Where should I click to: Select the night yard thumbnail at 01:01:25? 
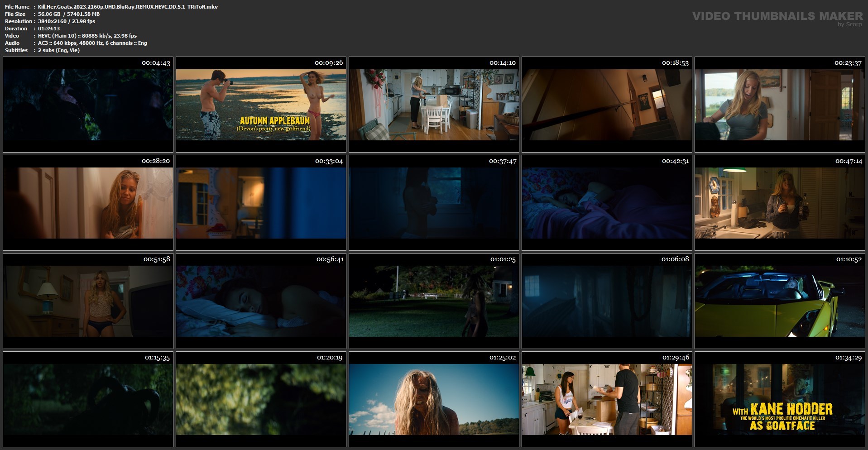(x=434, y=301)
